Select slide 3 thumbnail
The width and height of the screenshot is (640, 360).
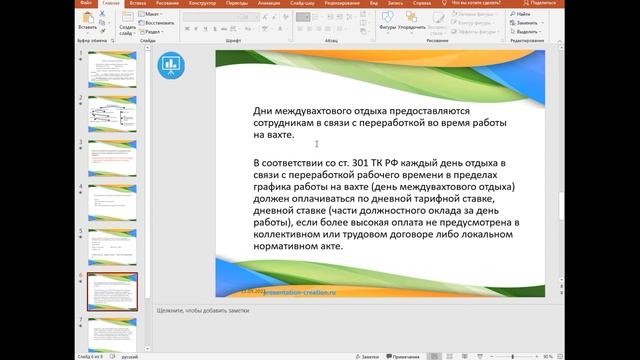tap(112, 158)
